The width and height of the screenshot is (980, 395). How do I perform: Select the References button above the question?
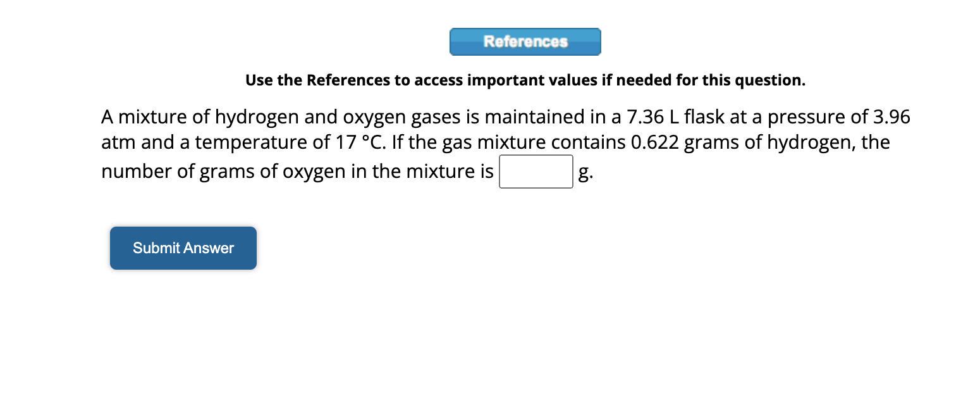[524, 42]
